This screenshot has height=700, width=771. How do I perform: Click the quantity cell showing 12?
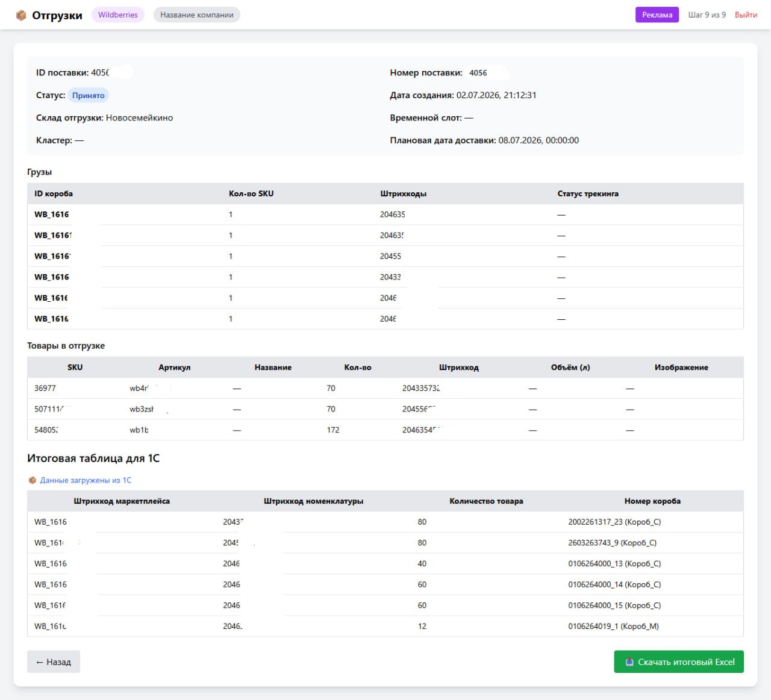pos(422,627)
